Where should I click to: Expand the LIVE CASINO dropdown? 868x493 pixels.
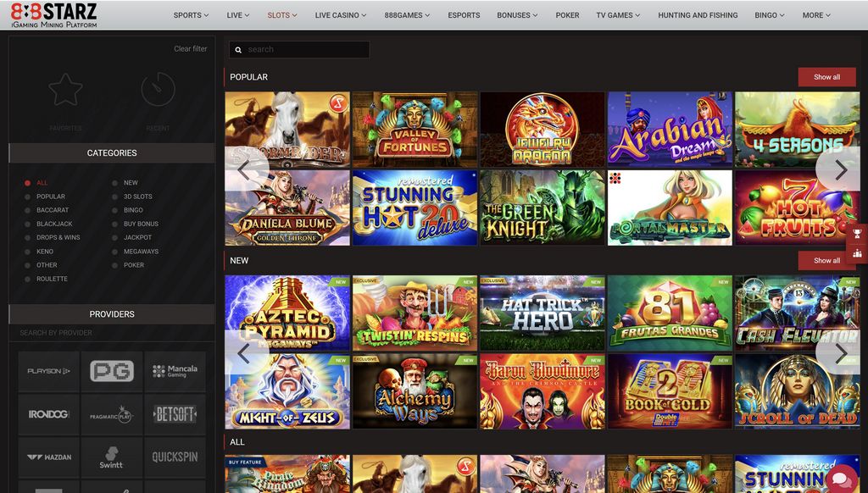(340, 14)
